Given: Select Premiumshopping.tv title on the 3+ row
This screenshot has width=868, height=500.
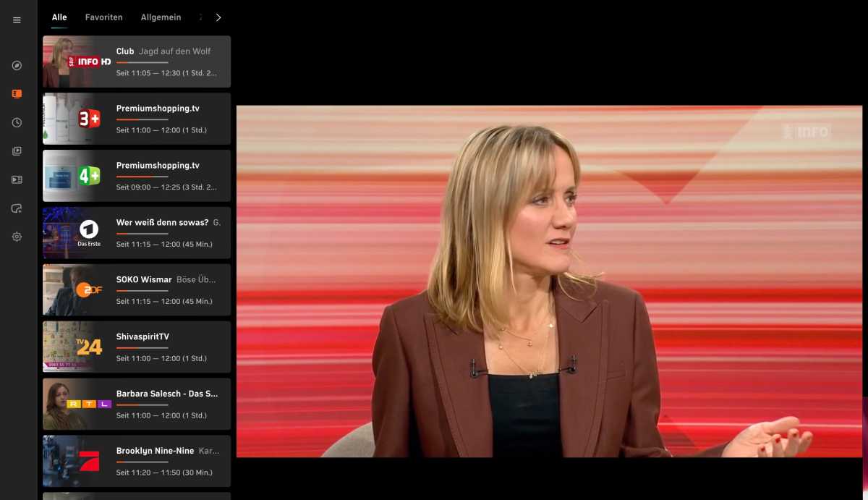Looking at the screenshot, I should point(158,109).
